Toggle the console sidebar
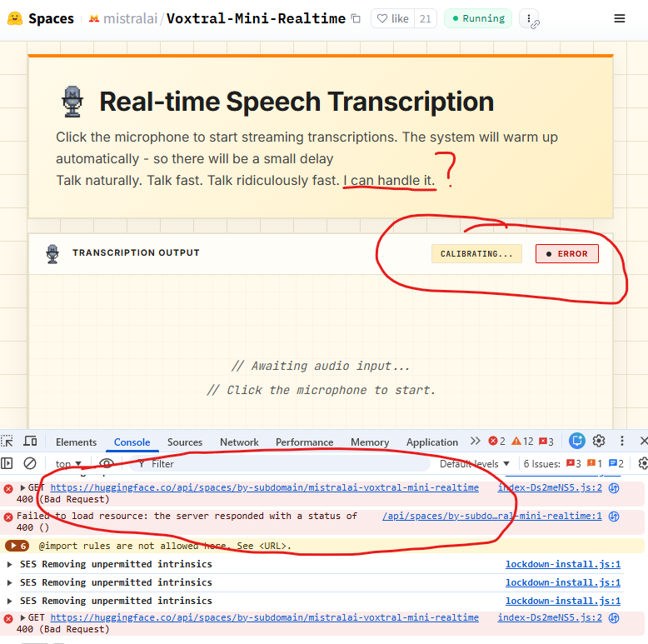 tap(7, 463)
